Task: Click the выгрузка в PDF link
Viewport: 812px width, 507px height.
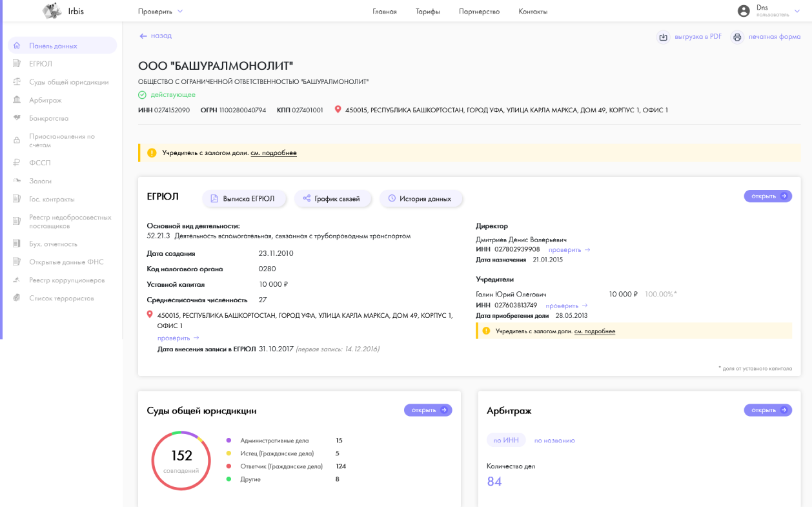Action: coord(698,37)
